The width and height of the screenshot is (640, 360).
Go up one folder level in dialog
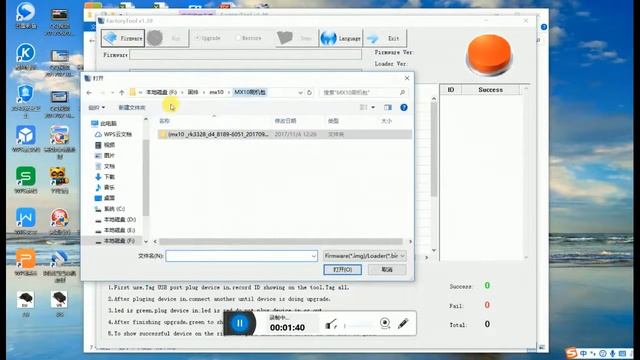[122, 93]
